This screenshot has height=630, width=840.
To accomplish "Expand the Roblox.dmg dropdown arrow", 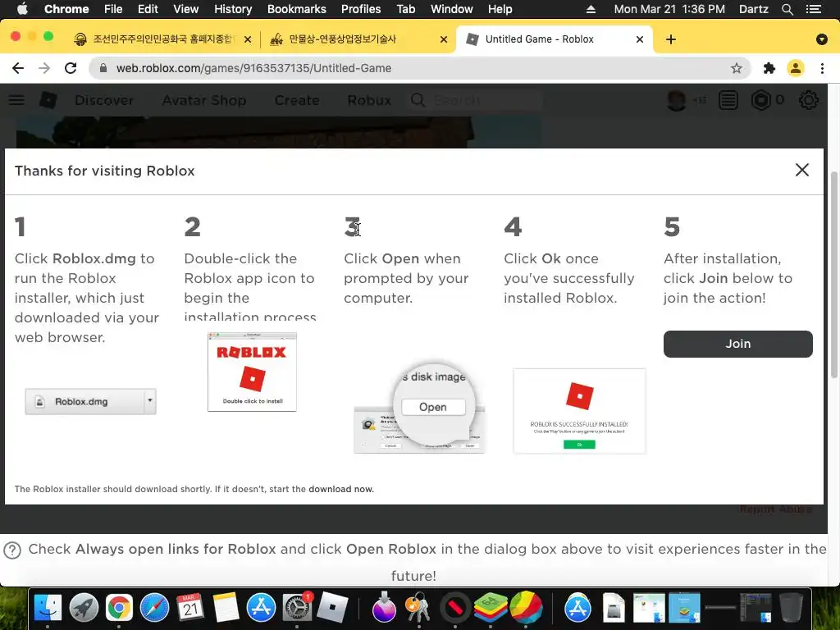I will [x=150, y=400].
